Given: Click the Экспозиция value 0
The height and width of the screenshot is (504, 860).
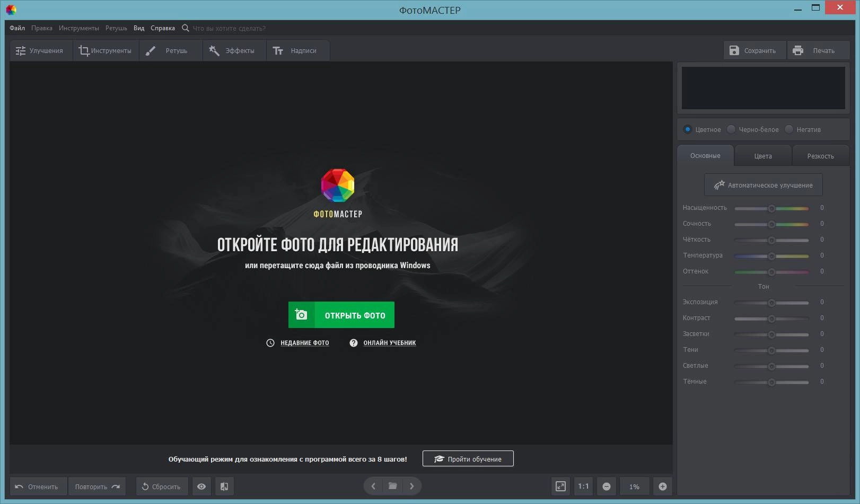Looking at the screenshot, I should point(822,302).
